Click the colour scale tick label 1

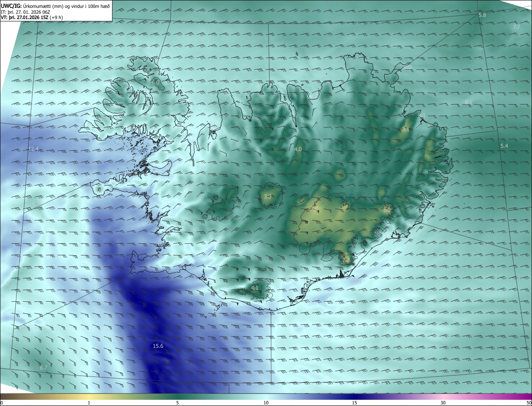pyautogui.click(x=89, y=403)
